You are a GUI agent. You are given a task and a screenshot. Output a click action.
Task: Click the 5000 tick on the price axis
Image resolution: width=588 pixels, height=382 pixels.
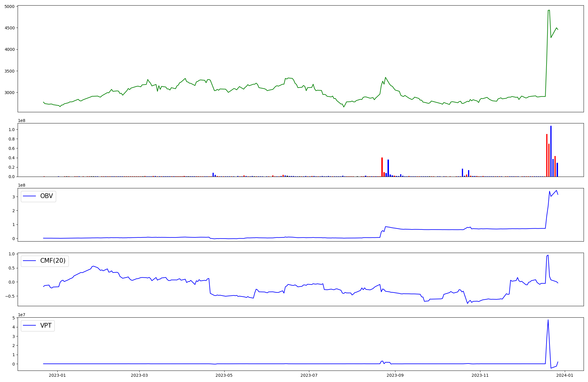tap(9, 6)
